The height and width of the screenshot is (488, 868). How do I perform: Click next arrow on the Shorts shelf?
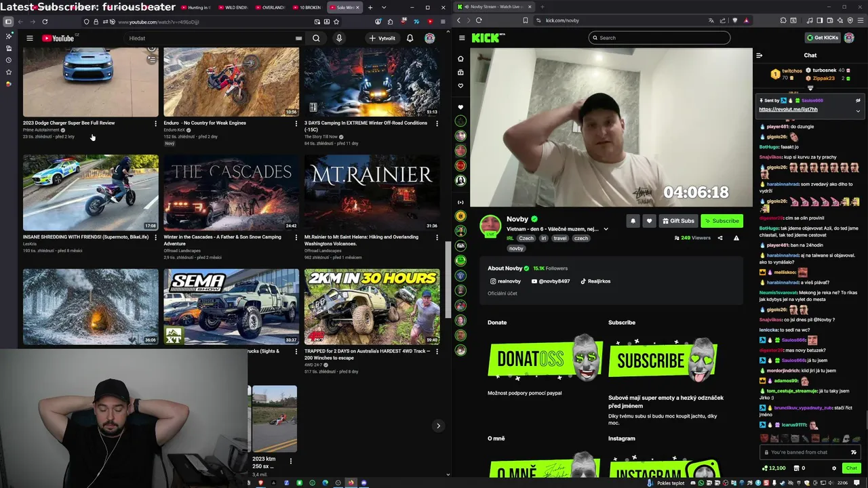(438, 426)
